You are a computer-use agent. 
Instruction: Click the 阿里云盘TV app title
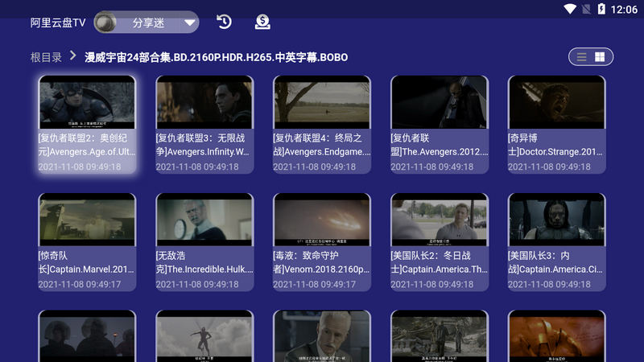pyautogui.click(x=57, y=23)
